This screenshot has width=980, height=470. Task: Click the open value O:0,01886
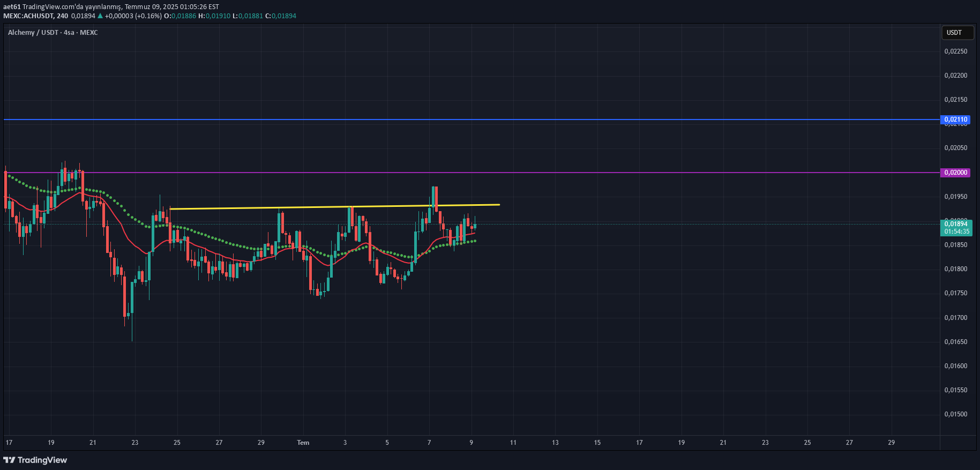(x=180, y=16)
